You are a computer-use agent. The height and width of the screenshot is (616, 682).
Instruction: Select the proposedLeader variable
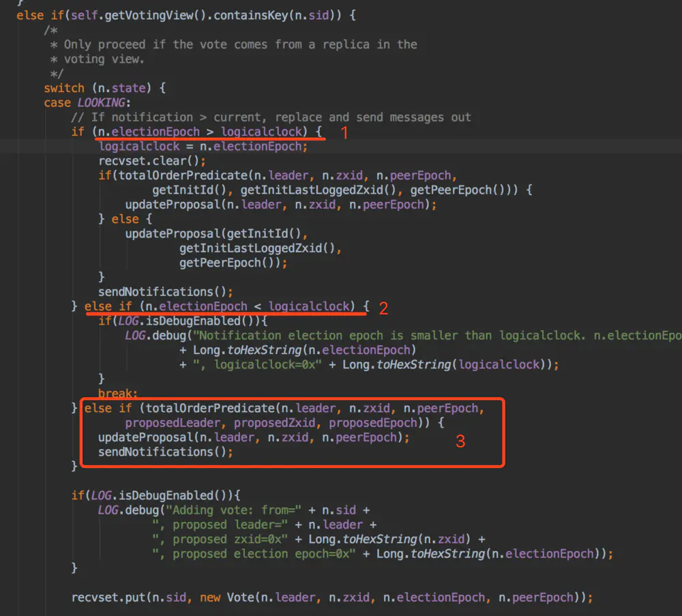(x=173, y=423)
